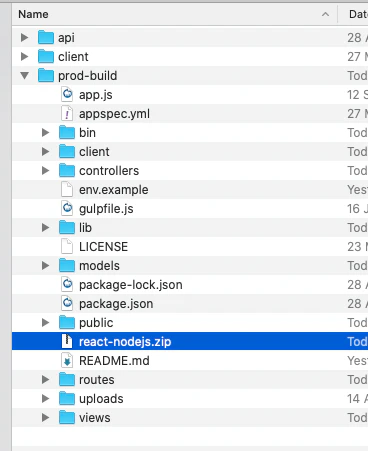Select the uploads folder name

(101, 399)
